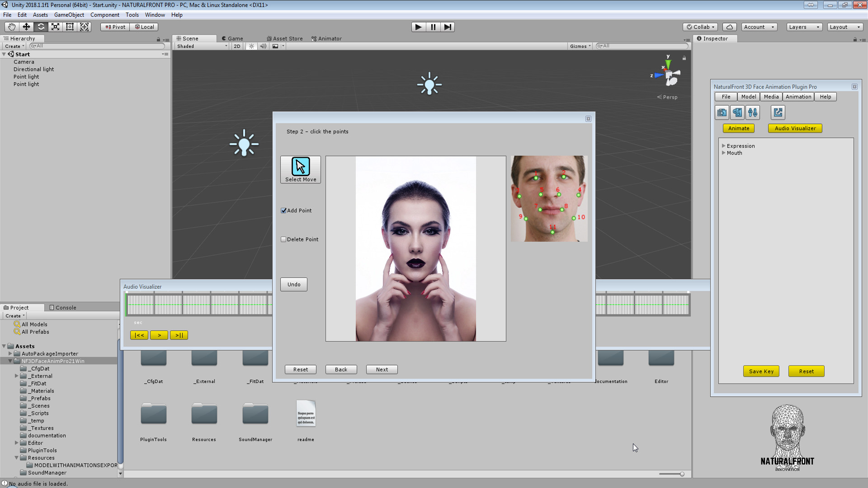Click Next in the Step 2 dialog
Screen dimensions: 868x488
pyautogui.click(x=382, y=369)
